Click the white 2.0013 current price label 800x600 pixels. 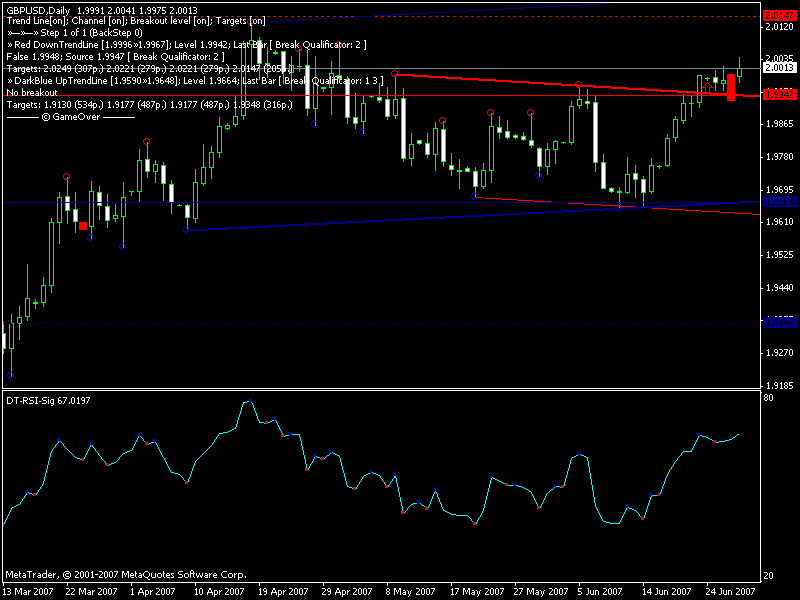779,68
